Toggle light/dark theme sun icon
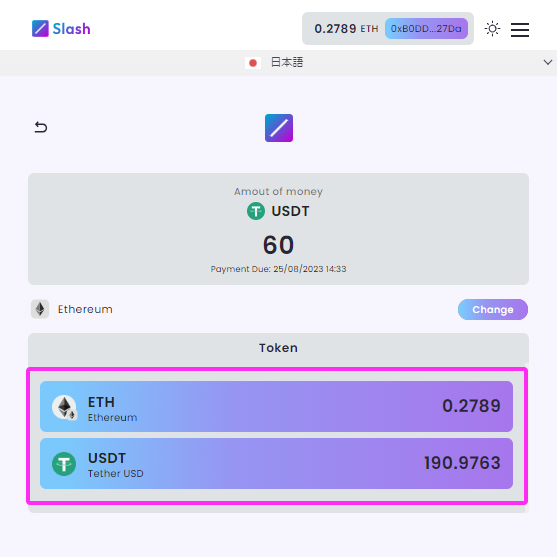The width and height of the screenshot is (557, 557). click(492, 29)
